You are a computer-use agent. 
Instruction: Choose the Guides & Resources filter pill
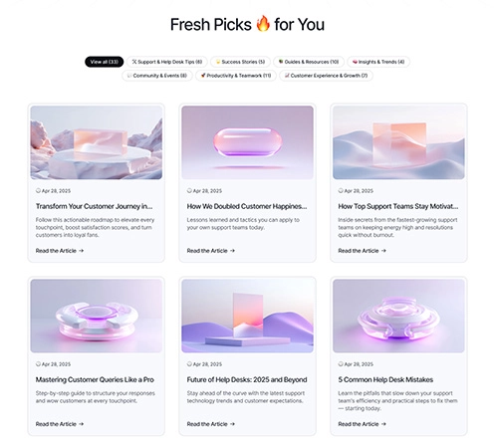[309, 62]
